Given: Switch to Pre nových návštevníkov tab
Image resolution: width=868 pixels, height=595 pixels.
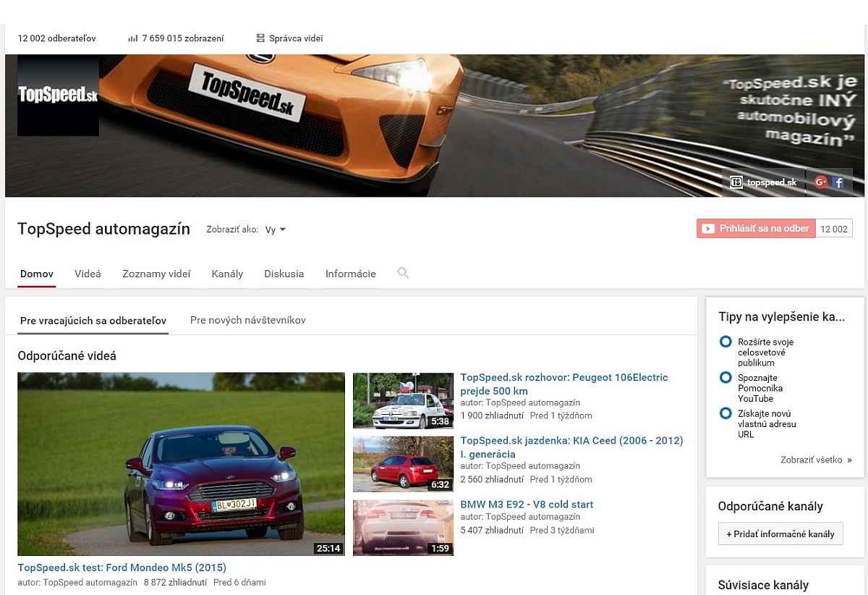Looking at the screenshot, I should [248, 321].
